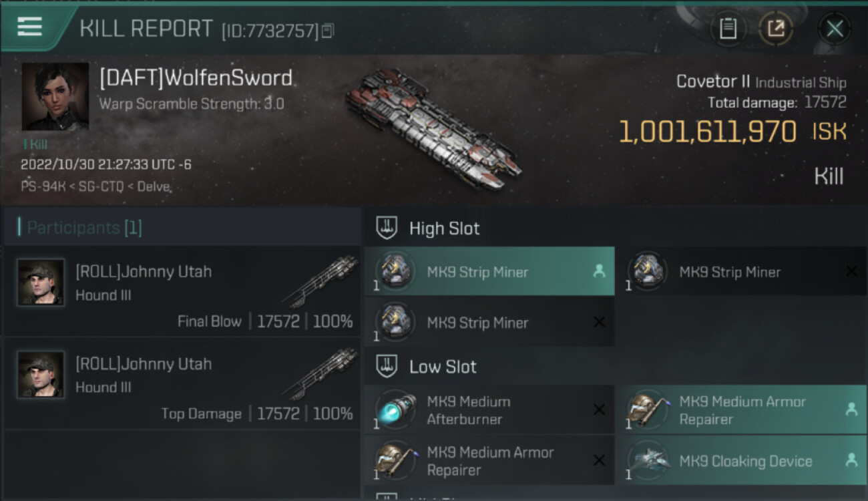868x501 pixels.
Task: Open the hamburger menu icon
Action: 29,27
